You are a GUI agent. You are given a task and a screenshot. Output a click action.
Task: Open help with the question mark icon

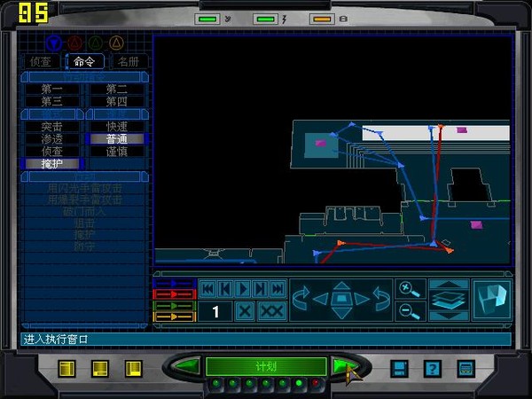(432, 368)
